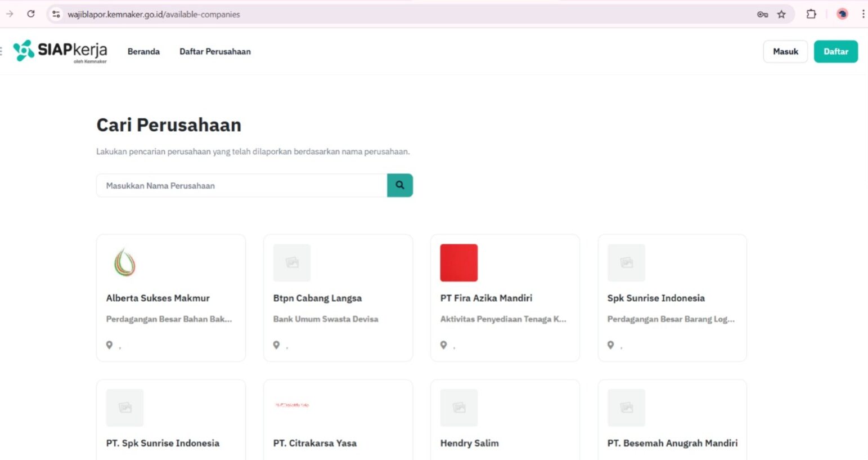The height and width of the screenshot is (460, 868).
Task: Click the browser address bar URL
Action: [154, 15]
